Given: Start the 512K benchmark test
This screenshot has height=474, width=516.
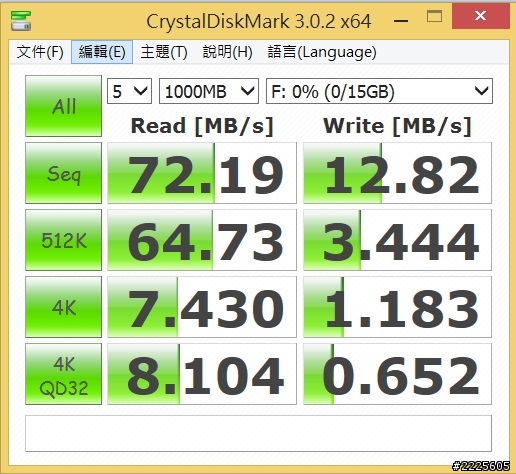Looking at the screenshot, I should (63, 240).
